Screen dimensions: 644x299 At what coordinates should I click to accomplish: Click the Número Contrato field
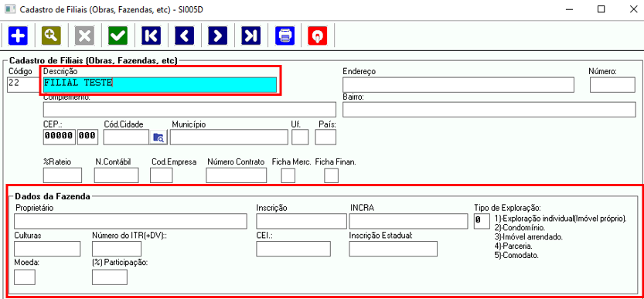(x=236, y=175)
